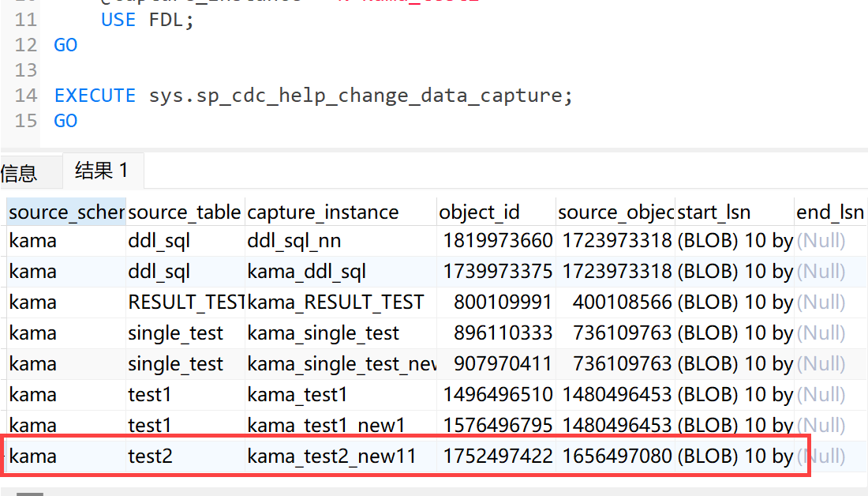The width and height of the screenshot is (868, 496).
Task: Select the source_table column header
Action: [x=184, y=212]
